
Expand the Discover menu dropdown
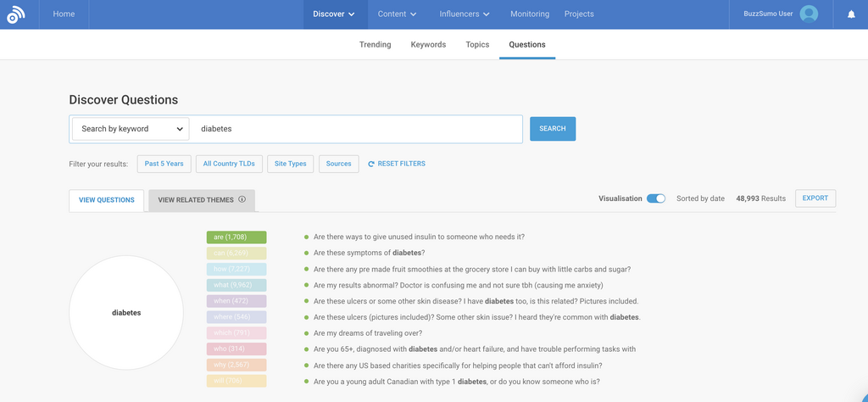pyautogui.click(x=333, y=14)
